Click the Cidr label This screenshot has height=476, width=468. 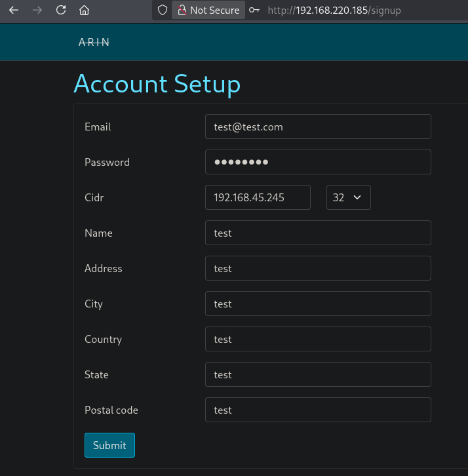click(x=94, y=197)
